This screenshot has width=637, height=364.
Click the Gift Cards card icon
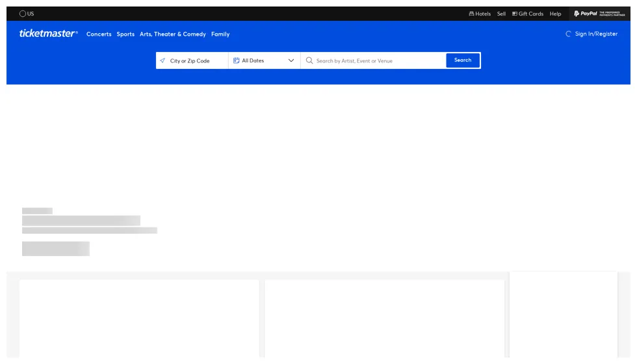515,14
